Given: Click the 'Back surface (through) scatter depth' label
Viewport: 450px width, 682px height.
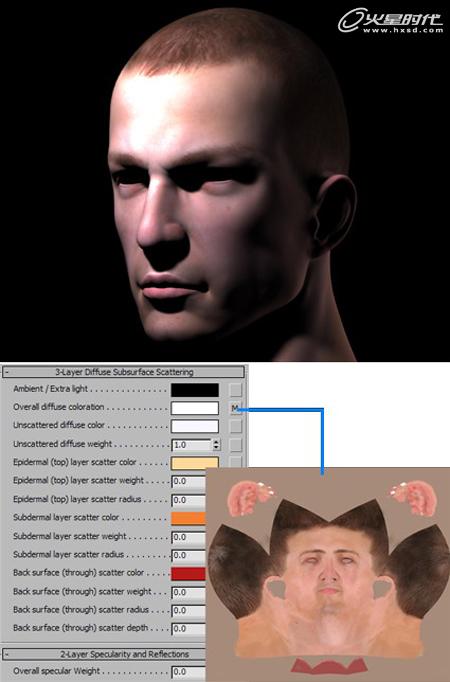Looking at the screenshot, I should coord(80,628).
